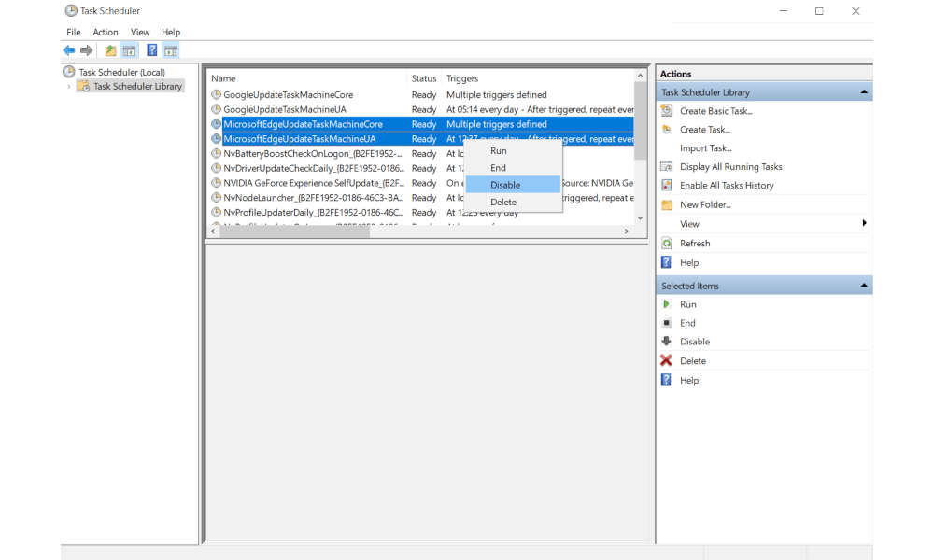This screenshot has height=560, width=934.
Task: Click Create Basic Task... action link
Action: coord(716,111)
